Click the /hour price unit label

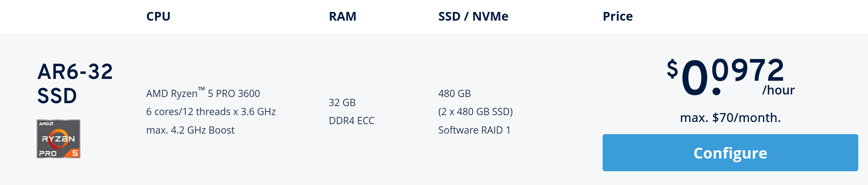[x=778, y=90]
